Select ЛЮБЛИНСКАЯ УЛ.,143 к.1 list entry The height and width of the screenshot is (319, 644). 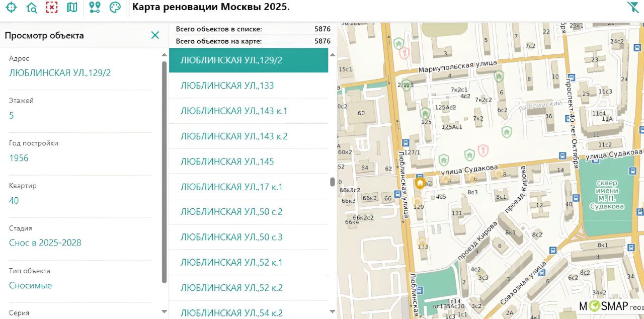coord(249,111)
